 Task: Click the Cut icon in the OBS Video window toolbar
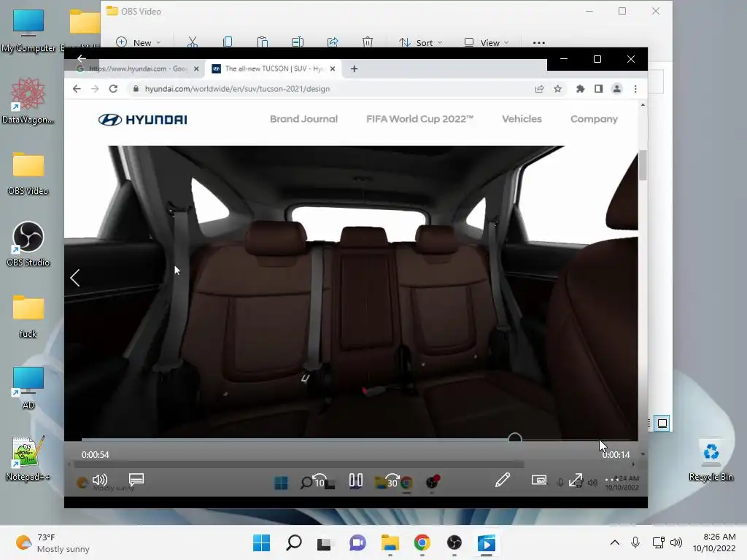click(193, 42)
